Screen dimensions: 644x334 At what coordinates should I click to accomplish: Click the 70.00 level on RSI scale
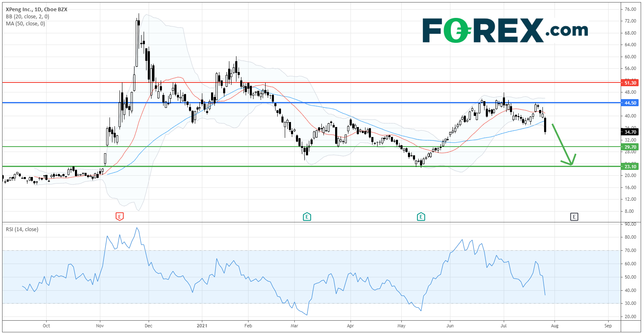pos(630,251)
